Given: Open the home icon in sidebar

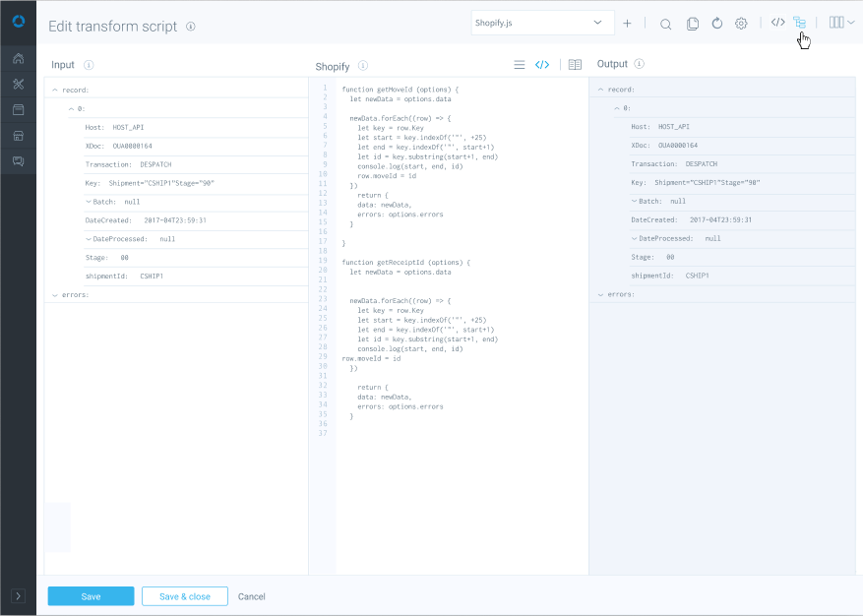Looking at the screenshot, I should [x=18, y=59].
